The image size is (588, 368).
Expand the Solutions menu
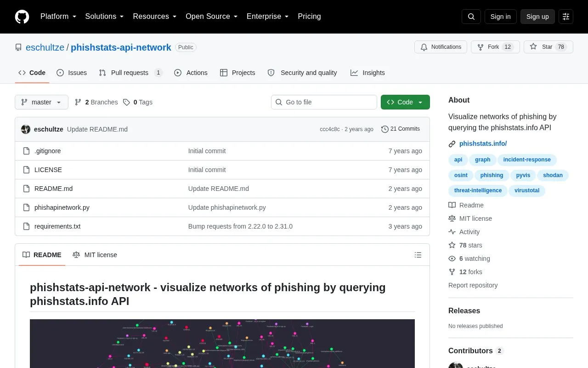coord(105,17)
